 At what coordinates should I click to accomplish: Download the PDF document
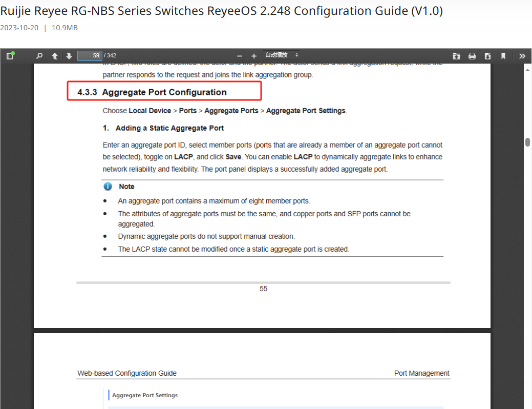pos(487,56)
